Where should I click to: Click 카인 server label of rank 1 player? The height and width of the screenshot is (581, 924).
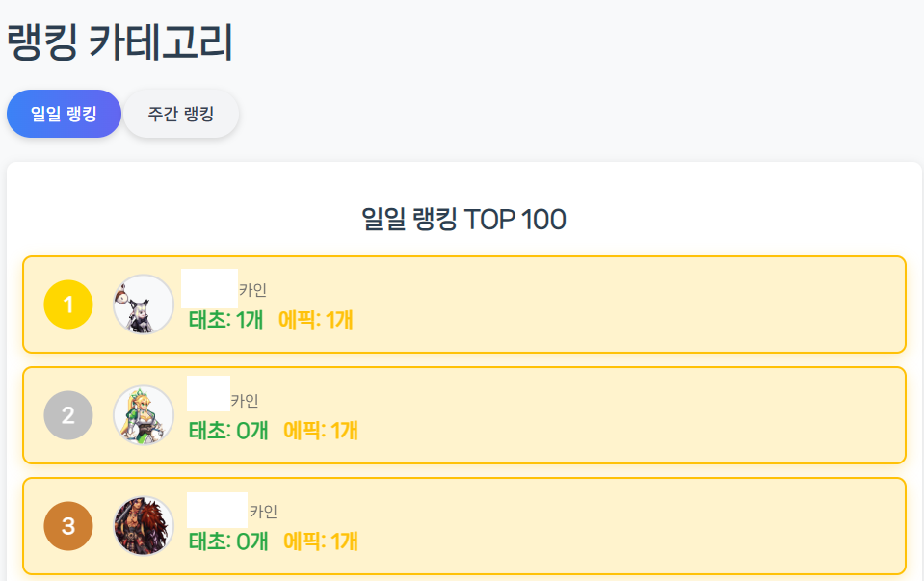[x=252, y=290]
